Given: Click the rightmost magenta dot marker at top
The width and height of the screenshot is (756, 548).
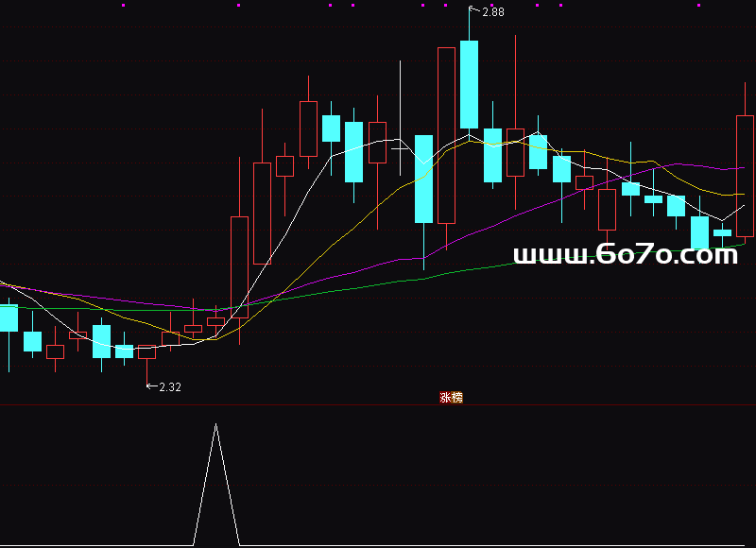Looking at the screenshot, I should [699, 6].
